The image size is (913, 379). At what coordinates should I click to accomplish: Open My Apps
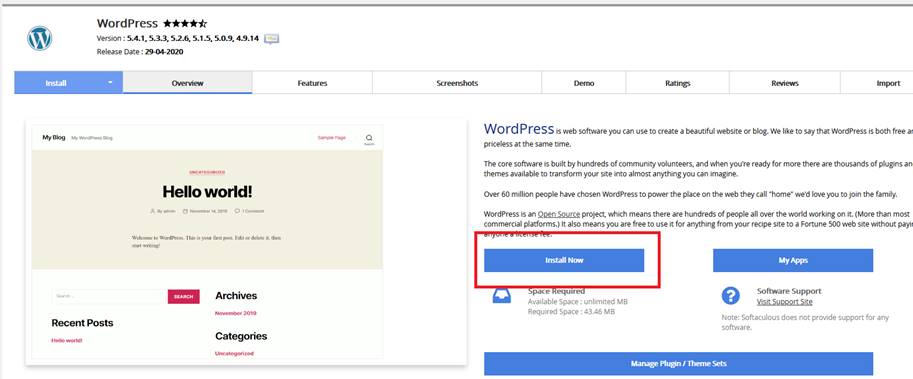tap(793, 260)
